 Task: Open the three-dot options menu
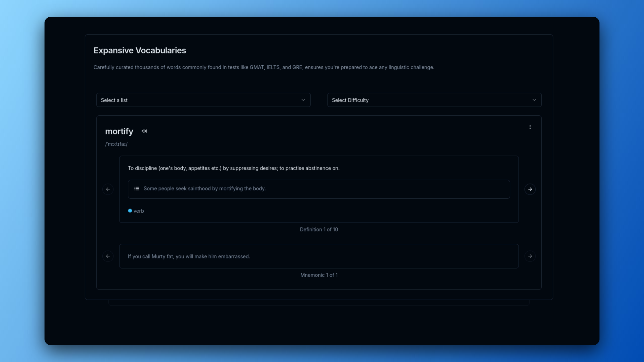(x=530, y=127)
